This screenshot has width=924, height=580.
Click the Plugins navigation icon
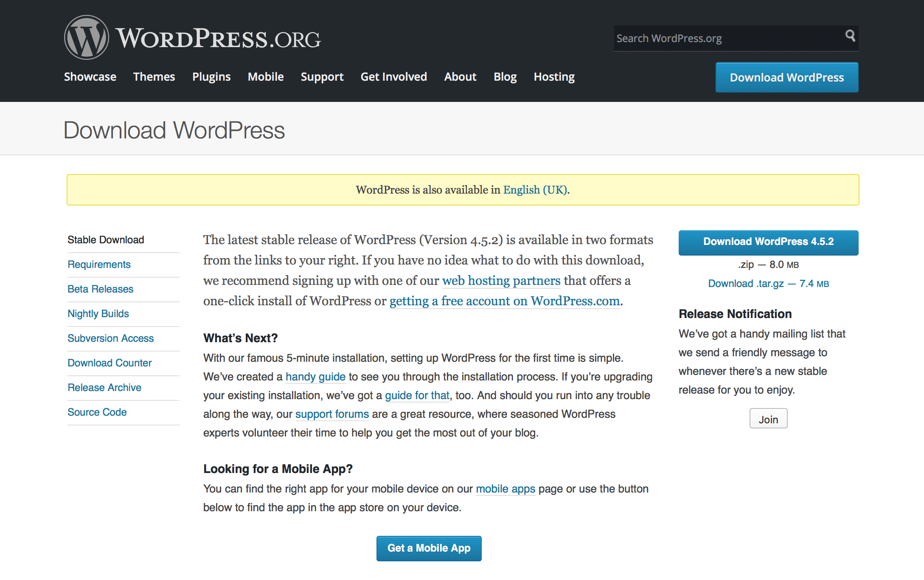[x=211, y=76]
